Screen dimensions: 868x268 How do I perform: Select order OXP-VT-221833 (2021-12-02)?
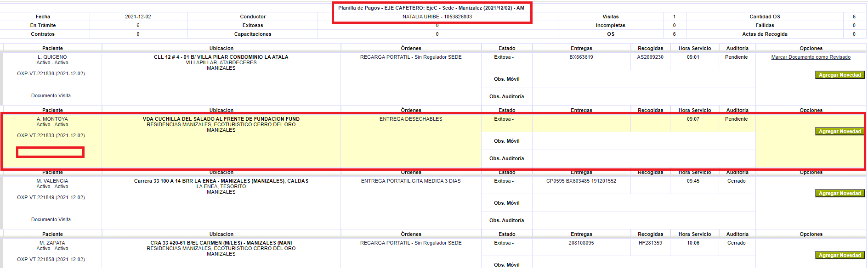click(x=51, y=135)
